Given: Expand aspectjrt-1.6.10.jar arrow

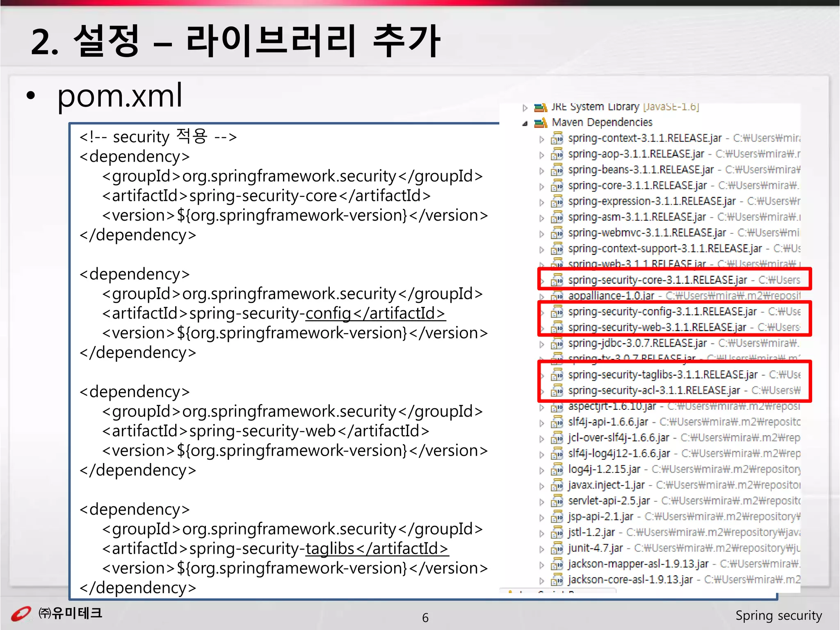Looking at the screenshot, I should point(542,408).
